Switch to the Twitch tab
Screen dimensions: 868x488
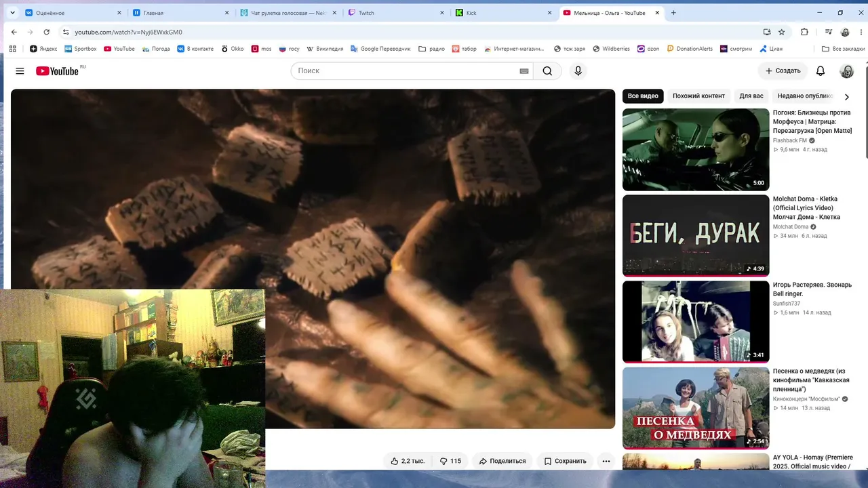tap(396, 13)
